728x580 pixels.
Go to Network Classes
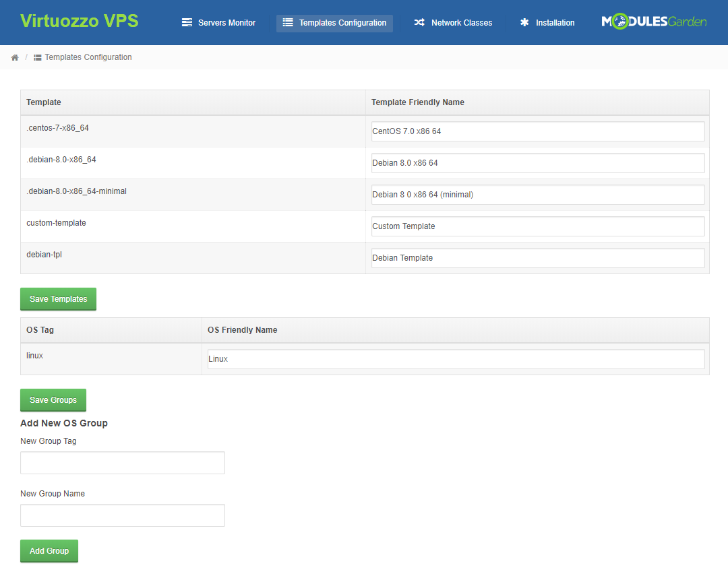pyautogui.click(x=453, y=23)
